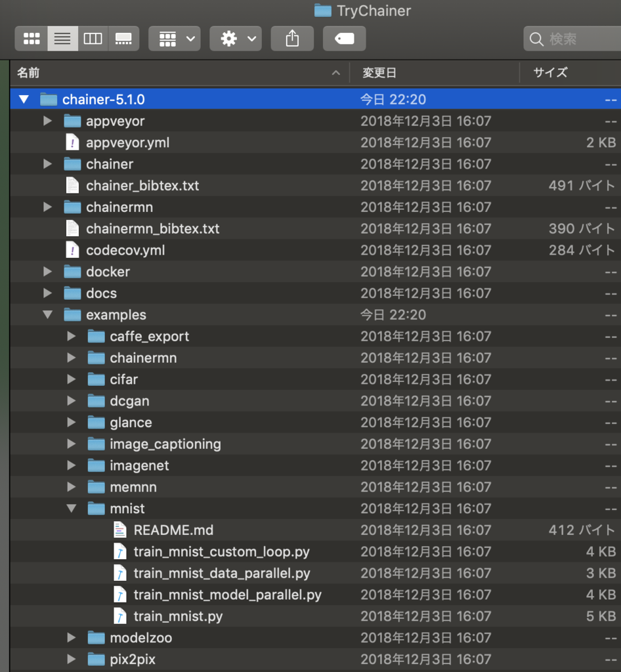Switch to gallery (cover flow) view
This screenshot has width=621, height=672.
pyautogui.click(x=123, y=39)
